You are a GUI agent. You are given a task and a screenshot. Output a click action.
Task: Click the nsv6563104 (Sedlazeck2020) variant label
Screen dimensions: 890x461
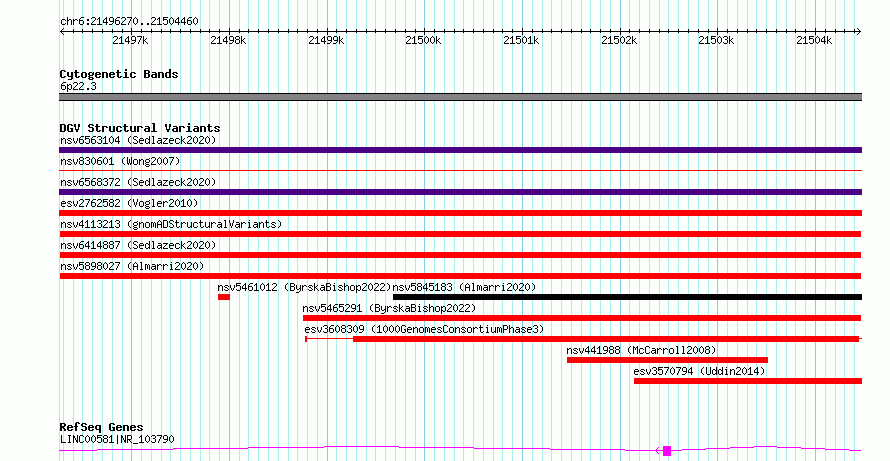click(138, 140)
